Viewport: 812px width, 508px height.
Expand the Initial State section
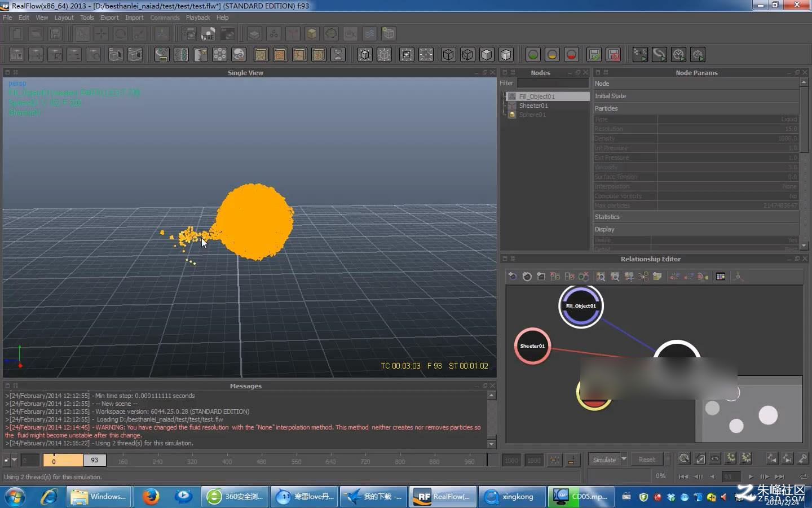696,96
